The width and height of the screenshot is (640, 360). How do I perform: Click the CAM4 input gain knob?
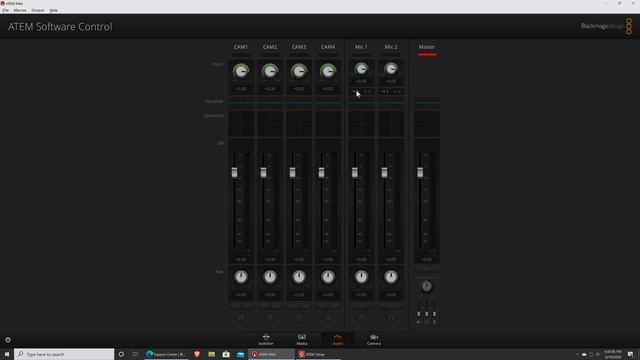tap(328, 71)
